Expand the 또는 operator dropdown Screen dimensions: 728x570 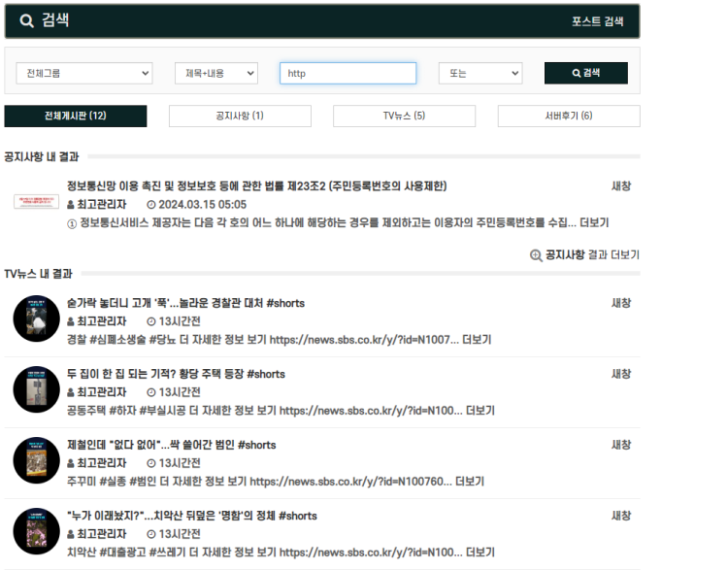480,73
